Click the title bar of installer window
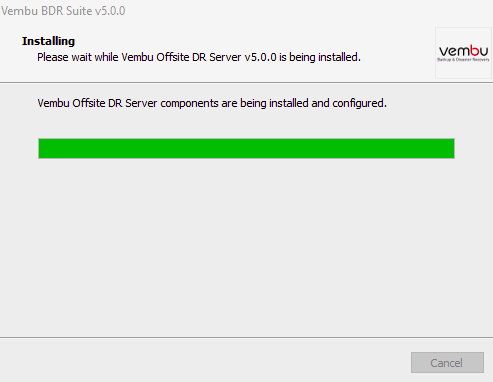 tap(246, 11)
